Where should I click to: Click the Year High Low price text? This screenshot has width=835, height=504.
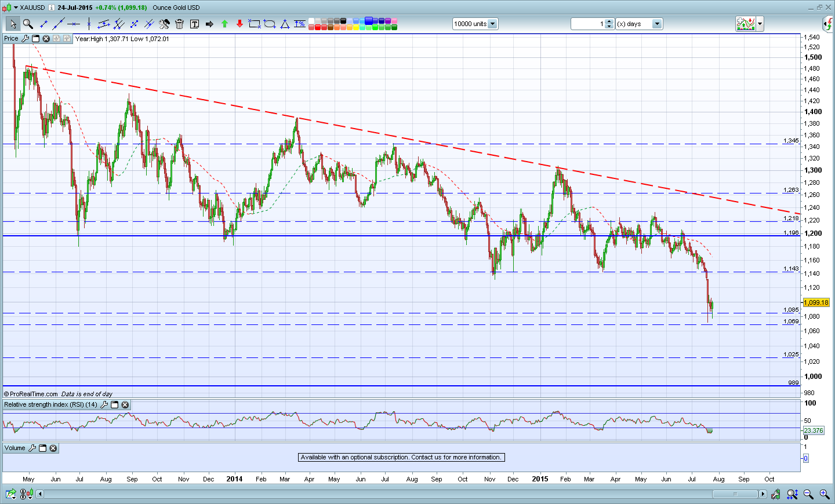(x=122, y=39)
